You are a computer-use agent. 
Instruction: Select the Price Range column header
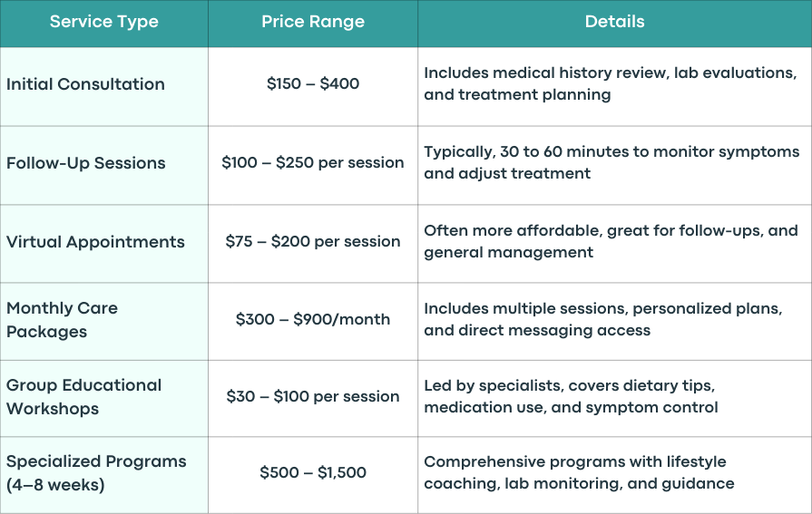pos(313,22)
